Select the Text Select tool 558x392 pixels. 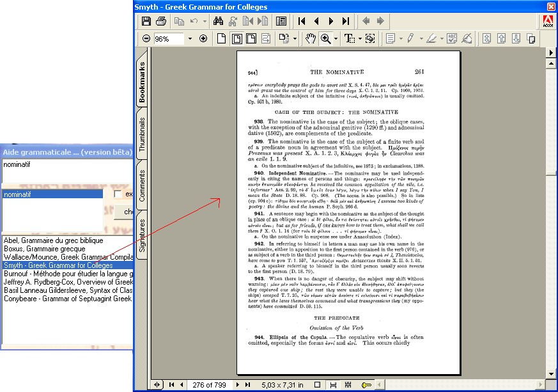coord(350,38)
